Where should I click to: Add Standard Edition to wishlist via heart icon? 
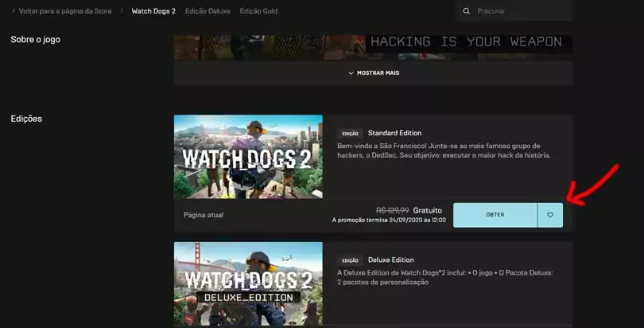click(x=550, y=215)
